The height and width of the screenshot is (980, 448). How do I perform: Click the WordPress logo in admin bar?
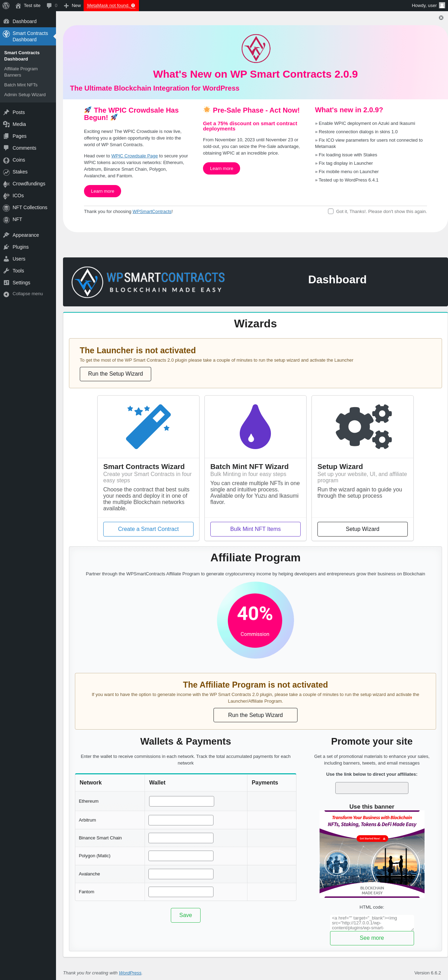[6, 5]
